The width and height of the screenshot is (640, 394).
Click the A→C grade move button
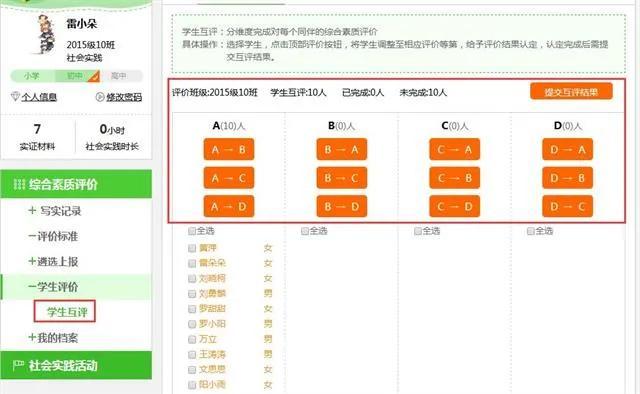pos(229,178)
